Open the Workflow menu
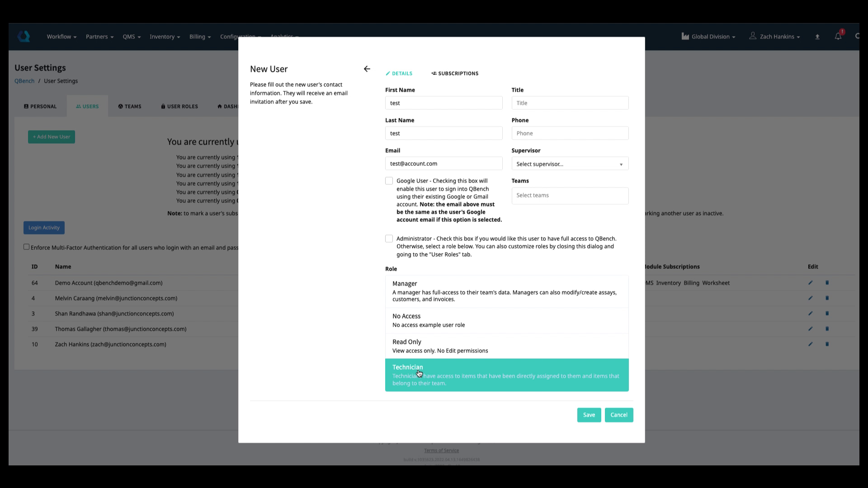 (x=61, y=37)
